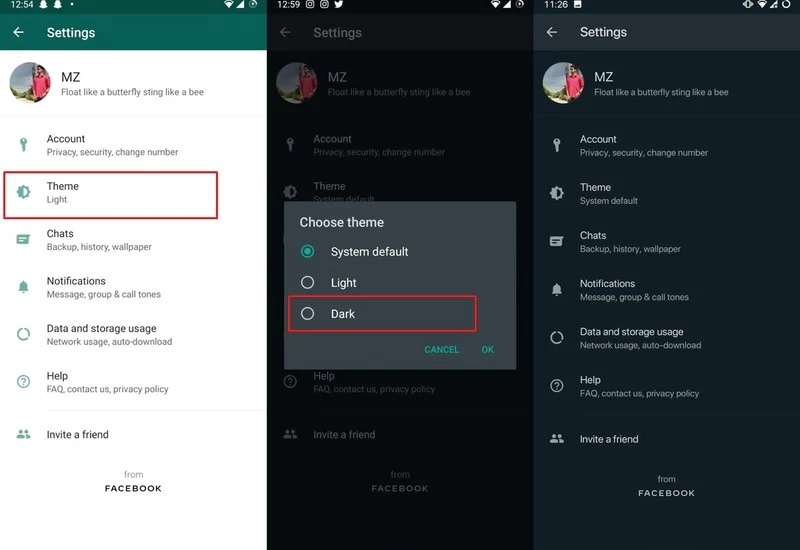Tap the back arrow in the right dark Settings screen
Screen dimensions: 800x550
tap(552, 33)
